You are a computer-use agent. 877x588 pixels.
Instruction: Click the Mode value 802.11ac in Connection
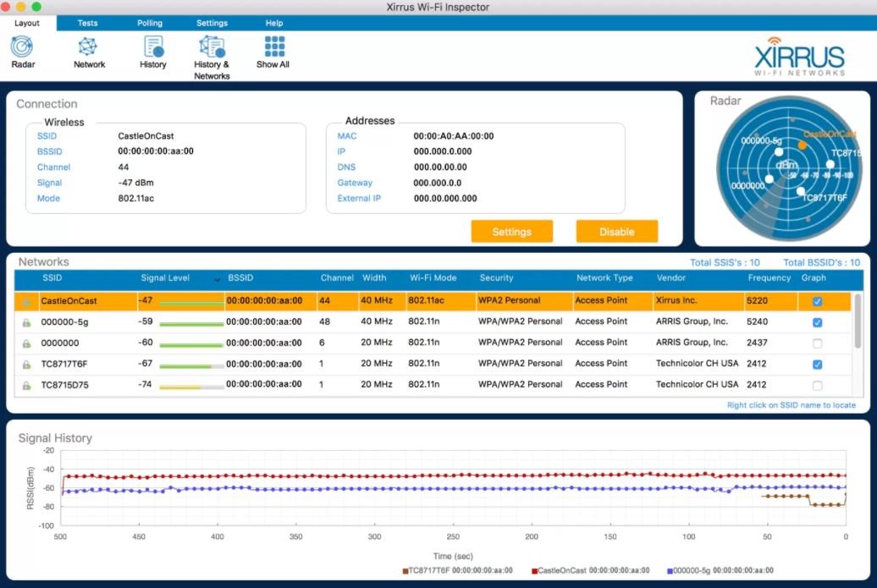(135, 199)
